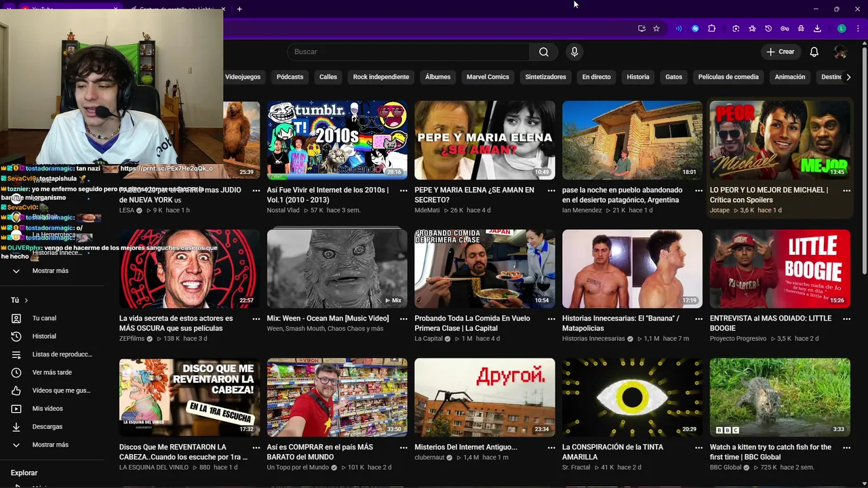Open the Extensions puzzle icon

click(711, 28)
